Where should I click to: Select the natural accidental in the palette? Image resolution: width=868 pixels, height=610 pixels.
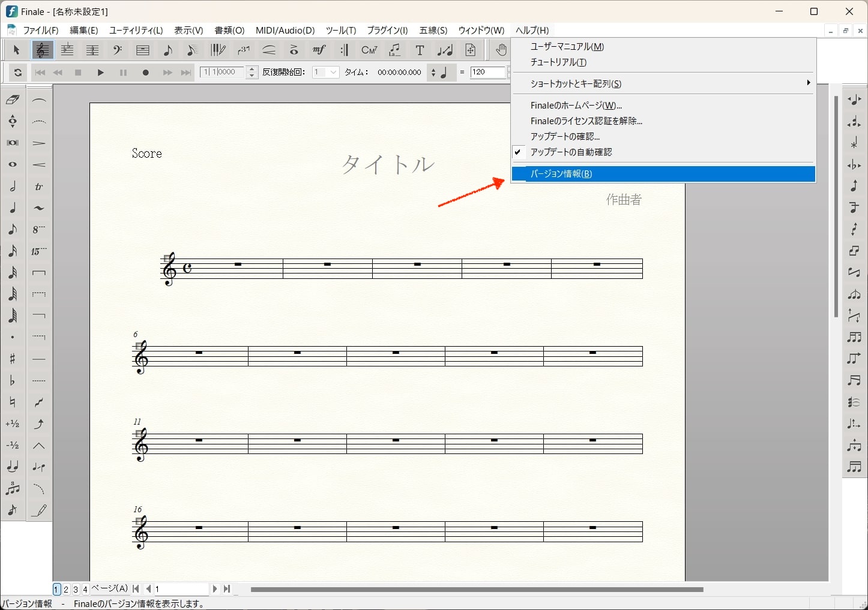point(13,402)
